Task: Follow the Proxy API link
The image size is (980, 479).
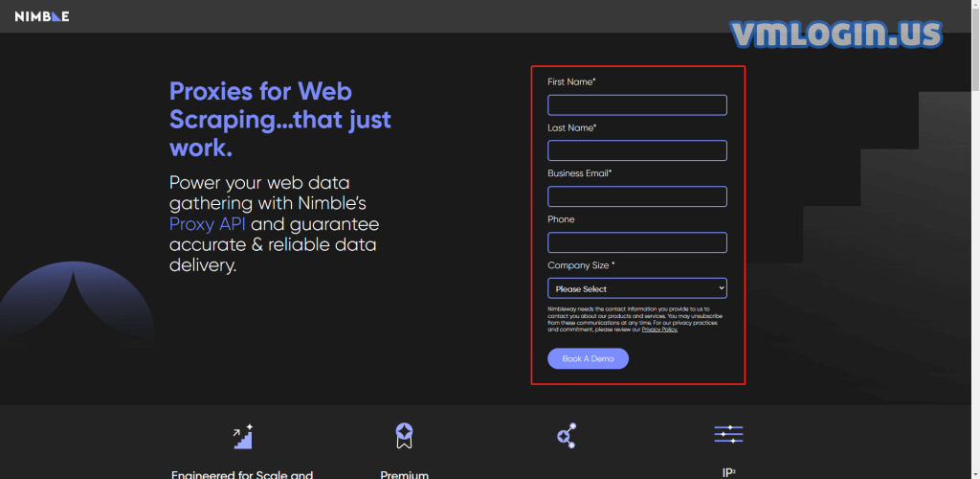Action: coord(208,224)
